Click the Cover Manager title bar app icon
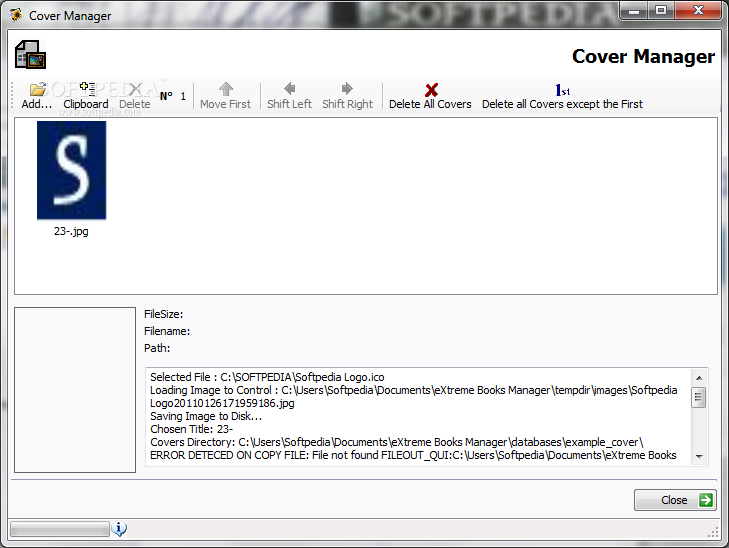The image size is (729, 548). coord(16,15)
